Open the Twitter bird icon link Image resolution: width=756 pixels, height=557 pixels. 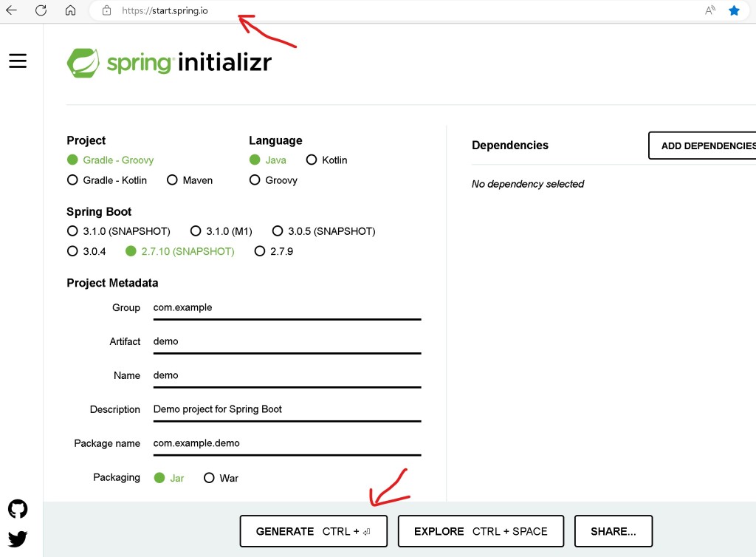[18, 539]
